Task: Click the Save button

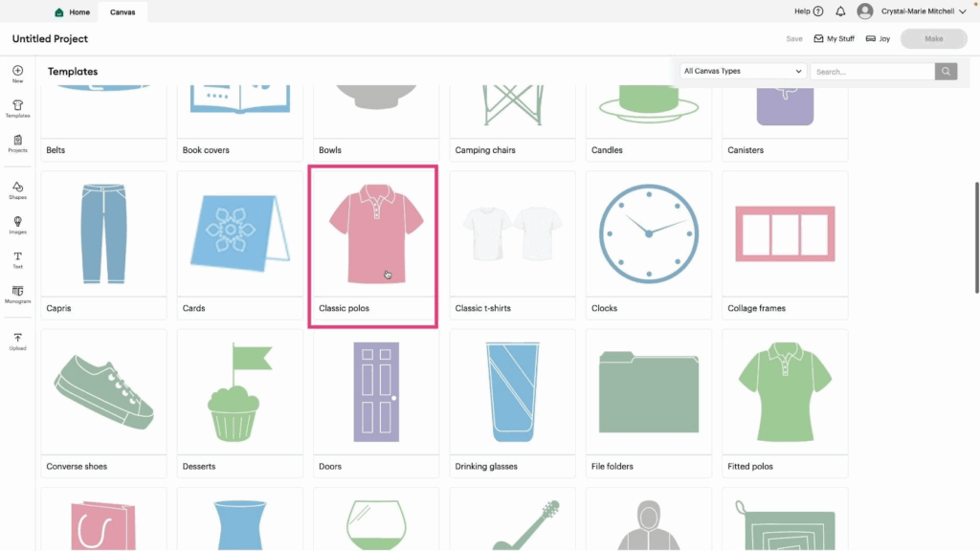Action: [x=794, y=38]
